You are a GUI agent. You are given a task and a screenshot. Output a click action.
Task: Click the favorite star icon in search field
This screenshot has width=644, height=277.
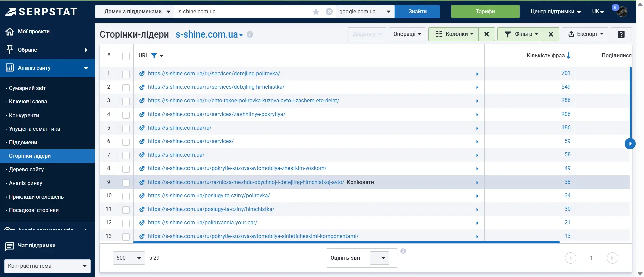[316, 12]
